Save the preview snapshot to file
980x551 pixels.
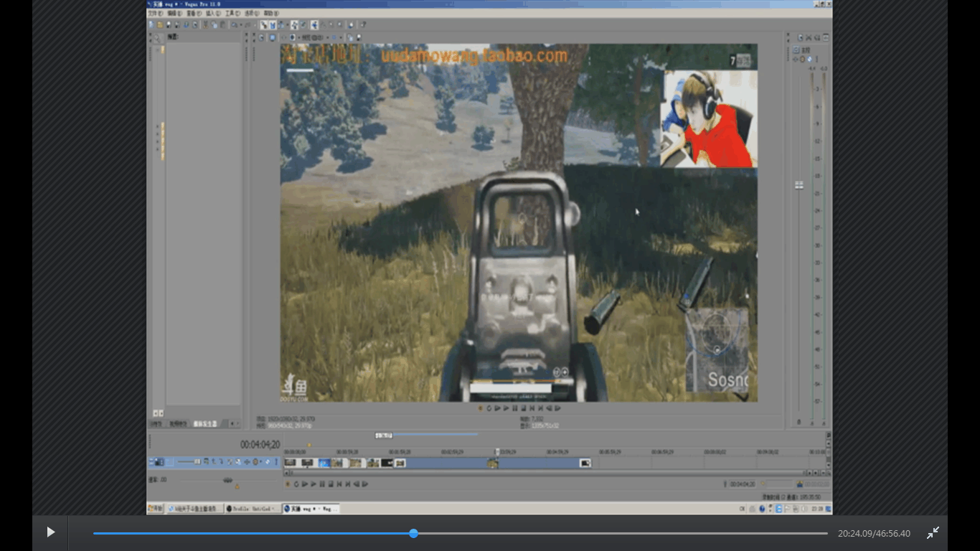358,37
